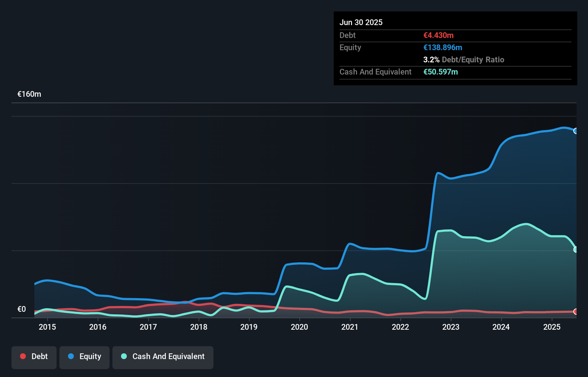Image resolution: width=588 pixels, height=377 pixels.
Task: Click the 2017 axis label
Action: pyautogui.click(x=148, y=327)
